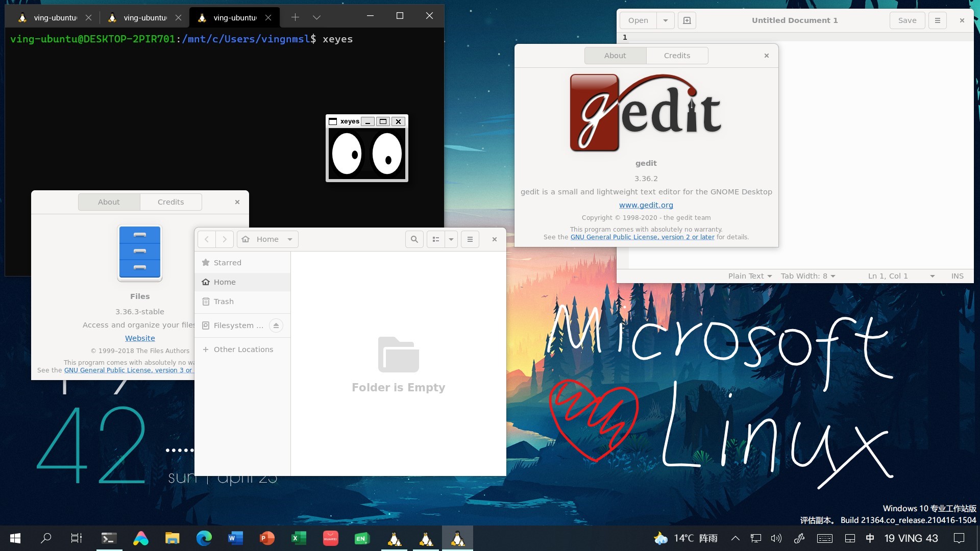Toggle Files list/grid view button
The image size is (980, 551).
click(436, 239)
